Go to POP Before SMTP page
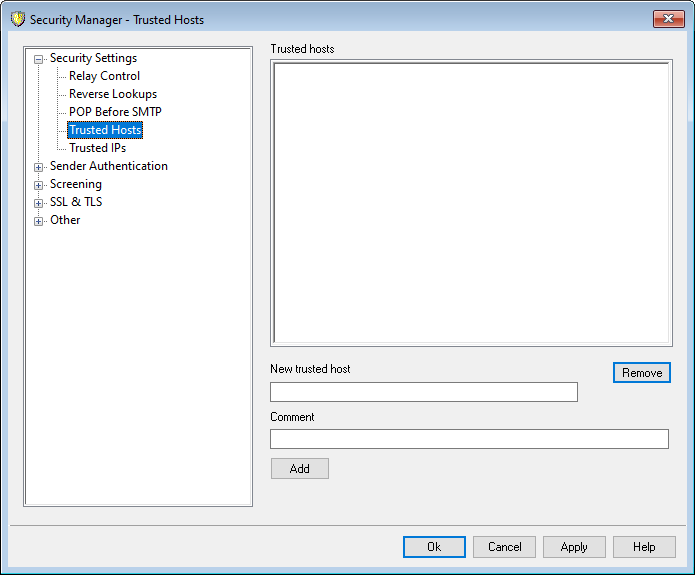The width and height of the screenshot is (695, 575). [x=115, y=112]
